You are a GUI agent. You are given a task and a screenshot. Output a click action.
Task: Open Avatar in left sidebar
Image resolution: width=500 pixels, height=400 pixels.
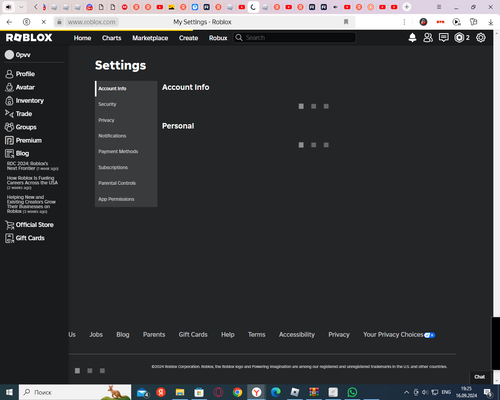(20, 87)
